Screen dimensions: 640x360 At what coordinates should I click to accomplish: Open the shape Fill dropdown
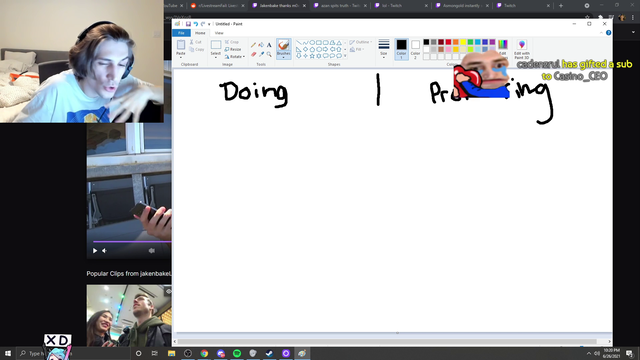356,49
